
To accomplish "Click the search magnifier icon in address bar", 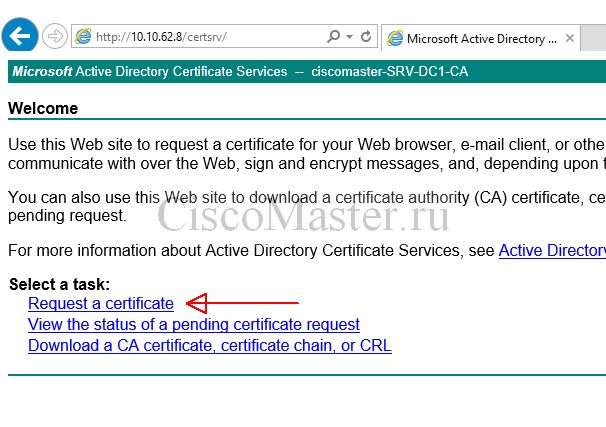I will pos(334,36).
